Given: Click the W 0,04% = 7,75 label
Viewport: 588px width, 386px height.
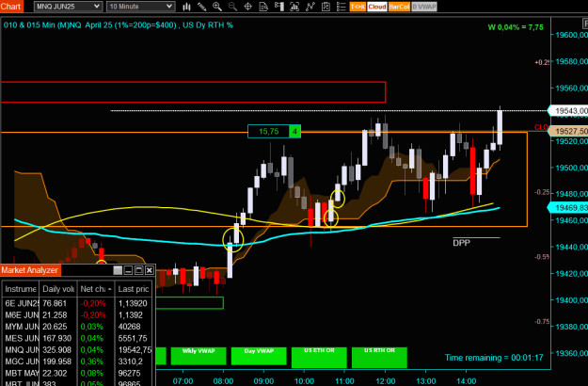Looking at the screenshot, I should point(516,27).
